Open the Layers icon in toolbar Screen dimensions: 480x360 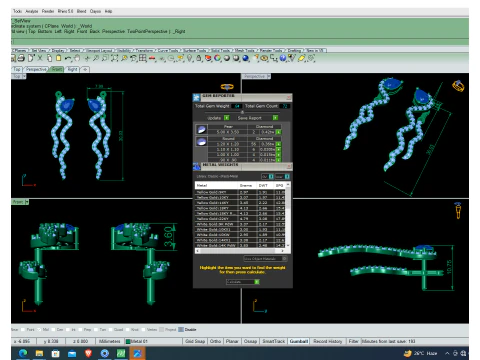click(208, 58)
